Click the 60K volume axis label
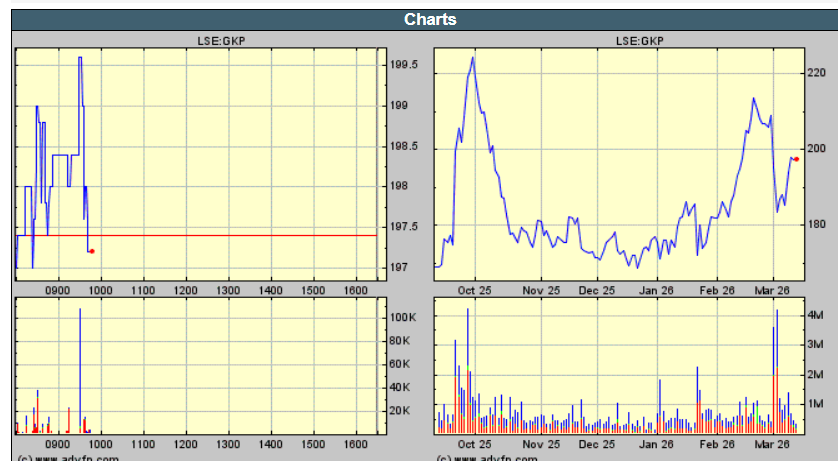The image size is (838, 461). click(x=400, y=364)
